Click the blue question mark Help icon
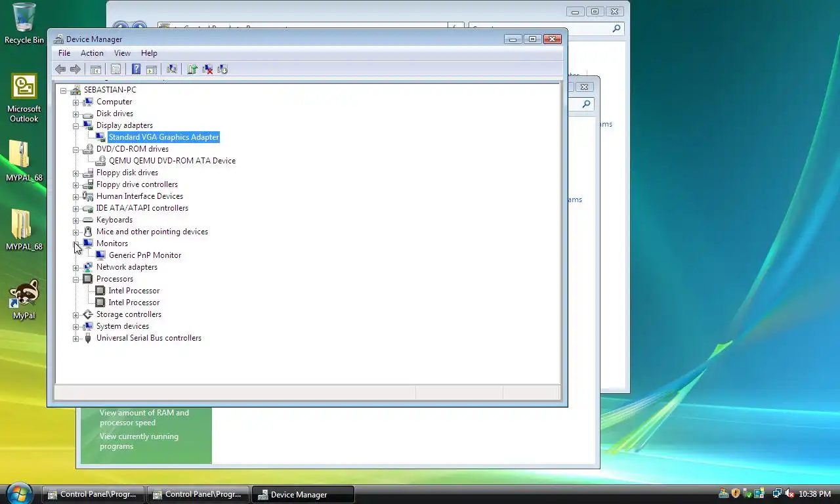This screenshot has height=504, width=840. click(136, 69)
